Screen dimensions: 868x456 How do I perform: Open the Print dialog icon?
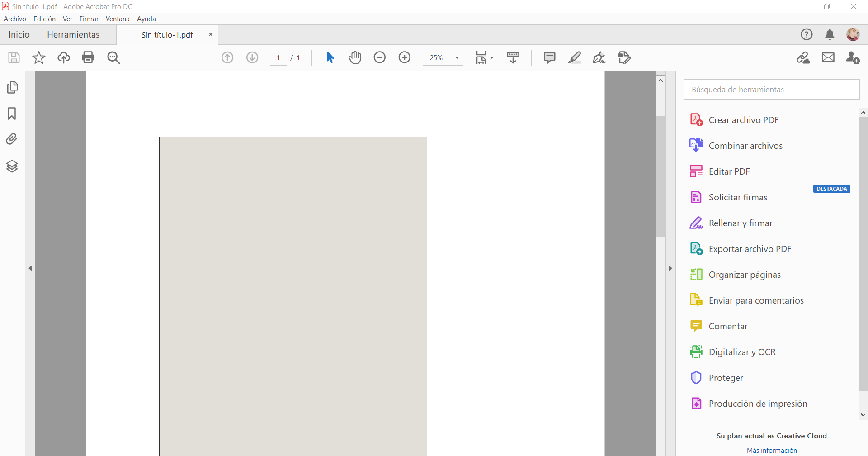(x=88, y=57)
